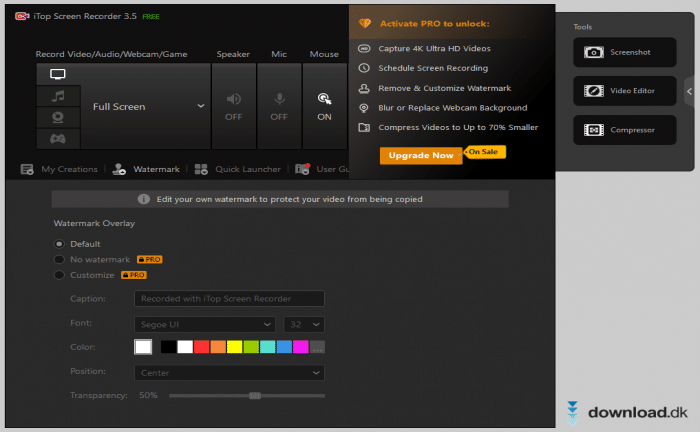The height and width of the screenshot is (432, 700).
Task: Open the font size 32 dropdown
Action: tap(304, 324)
